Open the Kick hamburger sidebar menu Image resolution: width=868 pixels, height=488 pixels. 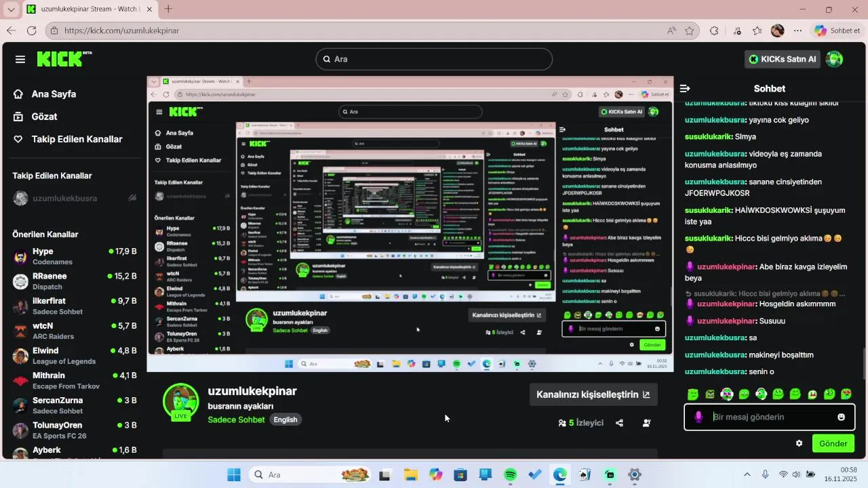20,59
